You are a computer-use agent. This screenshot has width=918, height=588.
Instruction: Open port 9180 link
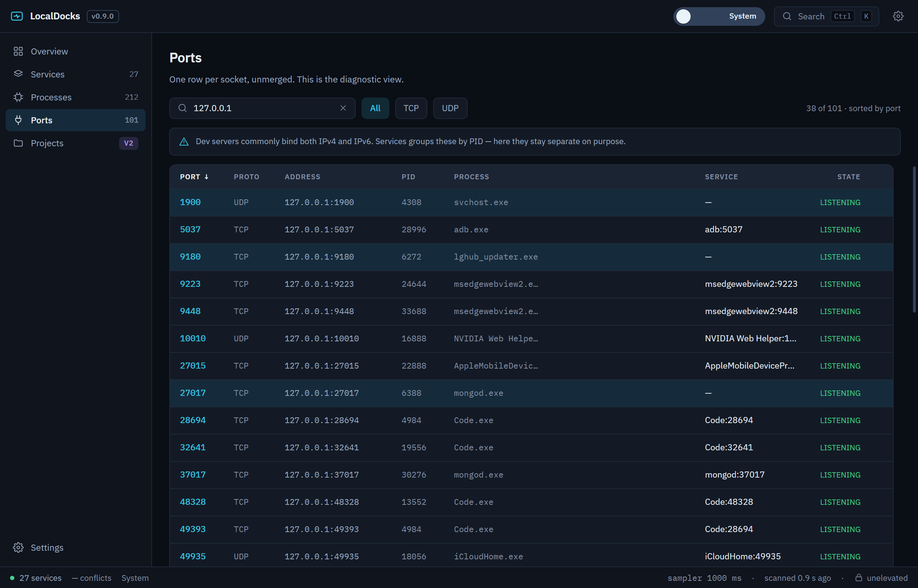click(190, 257)
